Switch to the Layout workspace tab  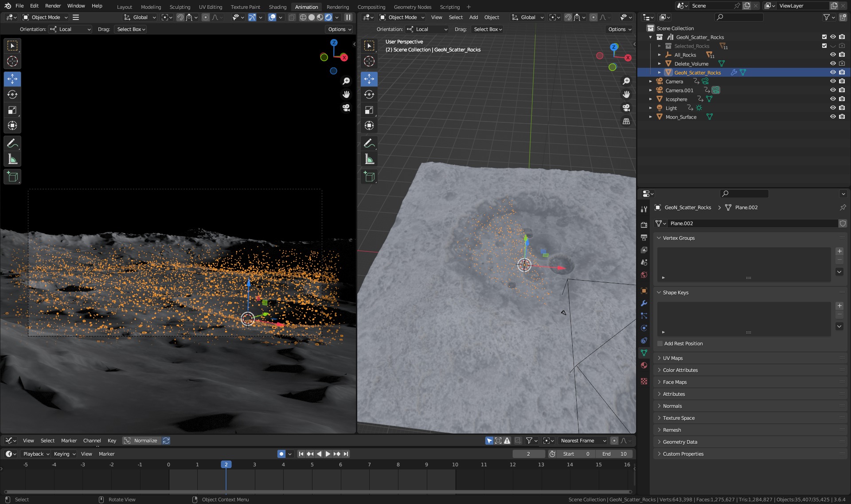(x=124, y=7)
